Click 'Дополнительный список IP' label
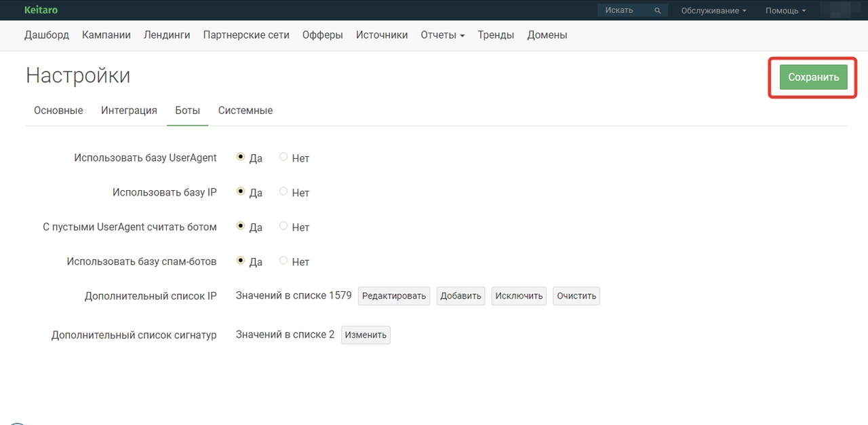The width and height of the screenshot is (868, 425). point(151,296)
